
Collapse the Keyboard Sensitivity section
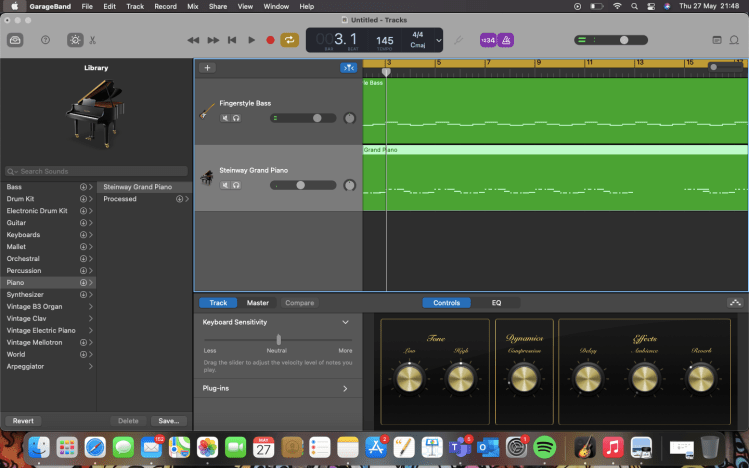point(345,323)
